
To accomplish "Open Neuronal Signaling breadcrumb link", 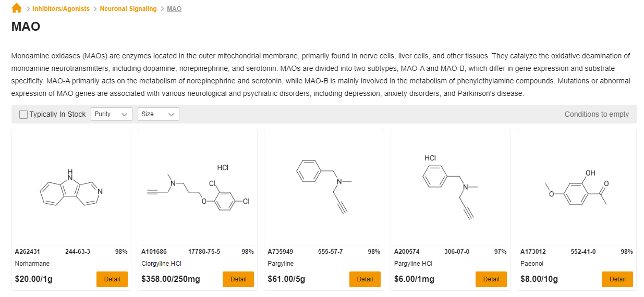I will pyautogui.click(x=128, y=9).
